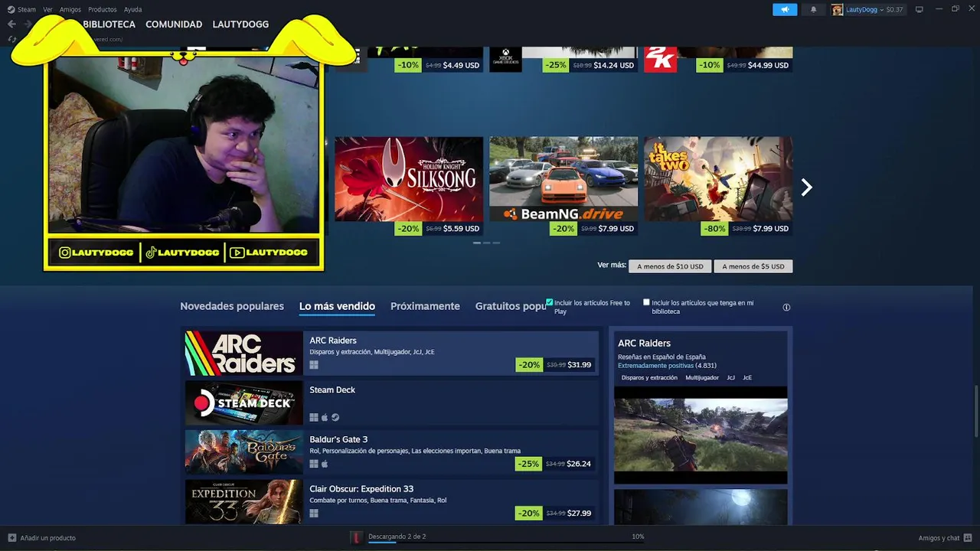Click the Apple icon under Baldur's Gate 3

[x=325, y=464]
